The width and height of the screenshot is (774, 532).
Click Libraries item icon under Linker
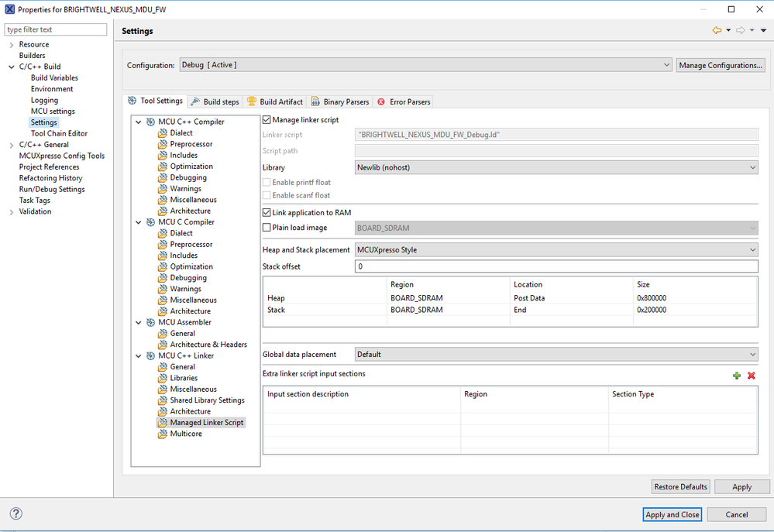pos(163,378)
